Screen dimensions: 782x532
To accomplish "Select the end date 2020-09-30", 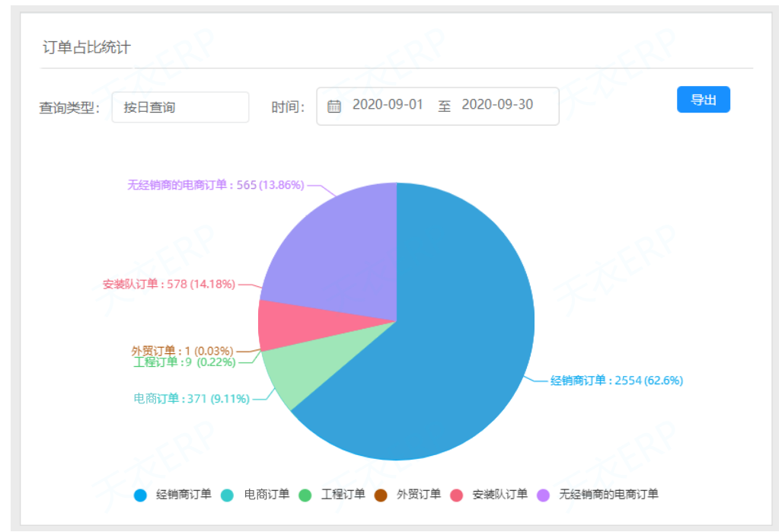I will pos(497,105).
